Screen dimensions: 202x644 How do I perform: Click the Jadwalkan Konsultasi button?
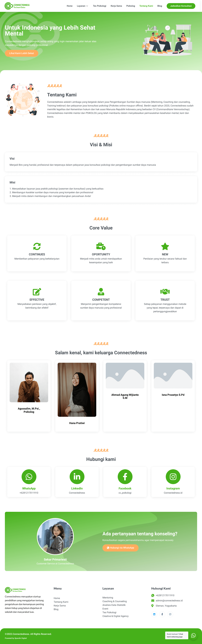[181, 6]
